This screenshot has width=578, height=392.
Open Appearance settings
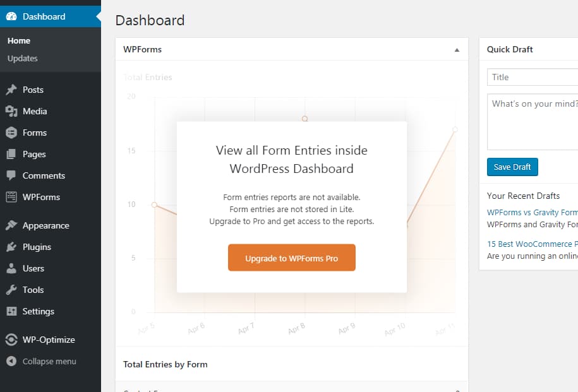(43, 225)
